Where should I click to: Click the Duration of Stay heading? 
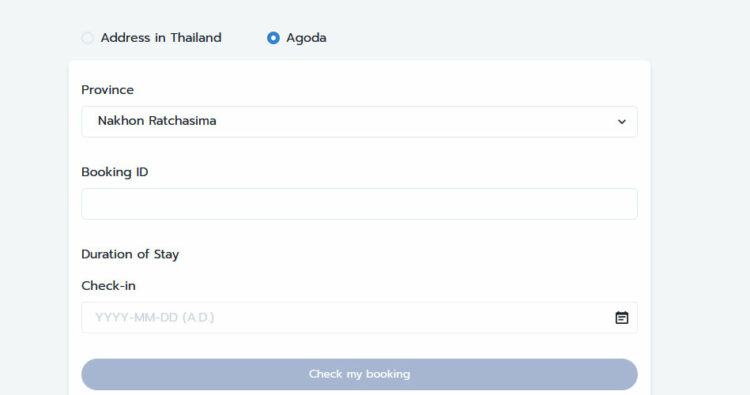(x=130, y=254)
